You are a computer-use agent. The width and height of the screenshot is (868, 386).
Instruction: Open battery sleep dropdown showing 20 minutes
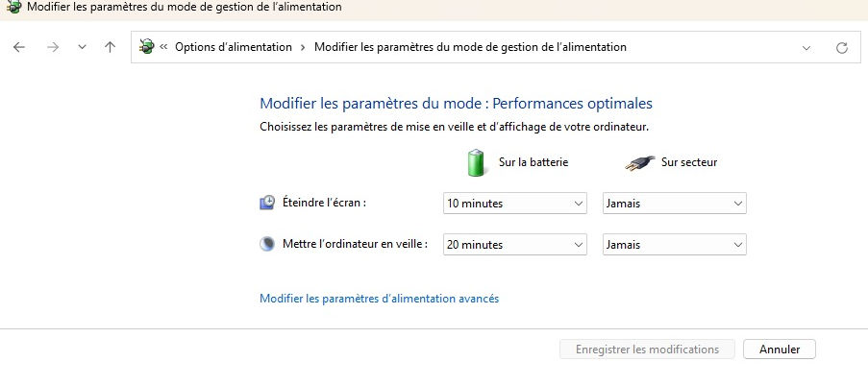pyautogui.click(x=515, y=245)
